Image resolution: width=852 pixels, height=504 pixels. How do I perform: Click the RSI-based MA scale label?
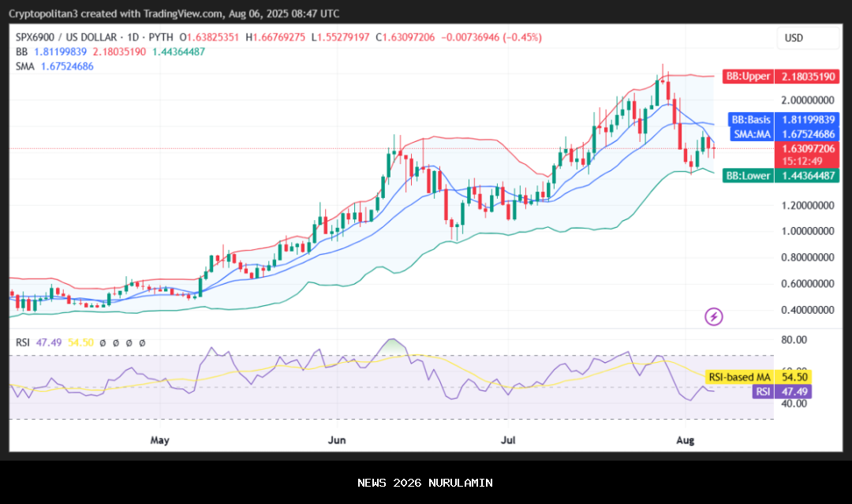pos(738,377)
